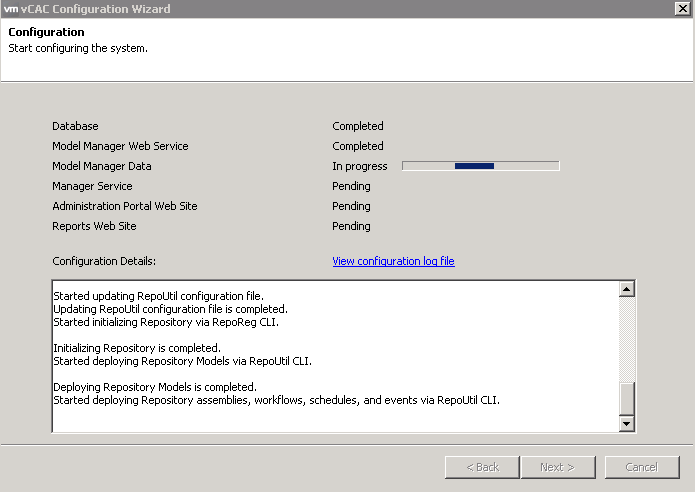Click the Configuration Details: label

104,261
